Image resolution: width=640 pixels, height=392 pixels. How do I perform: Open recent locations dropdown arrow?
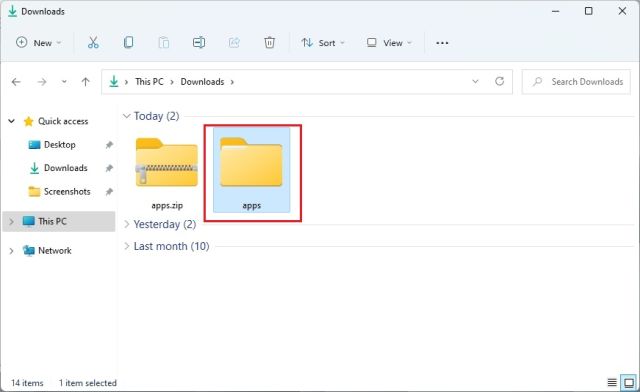click(64, 82)
